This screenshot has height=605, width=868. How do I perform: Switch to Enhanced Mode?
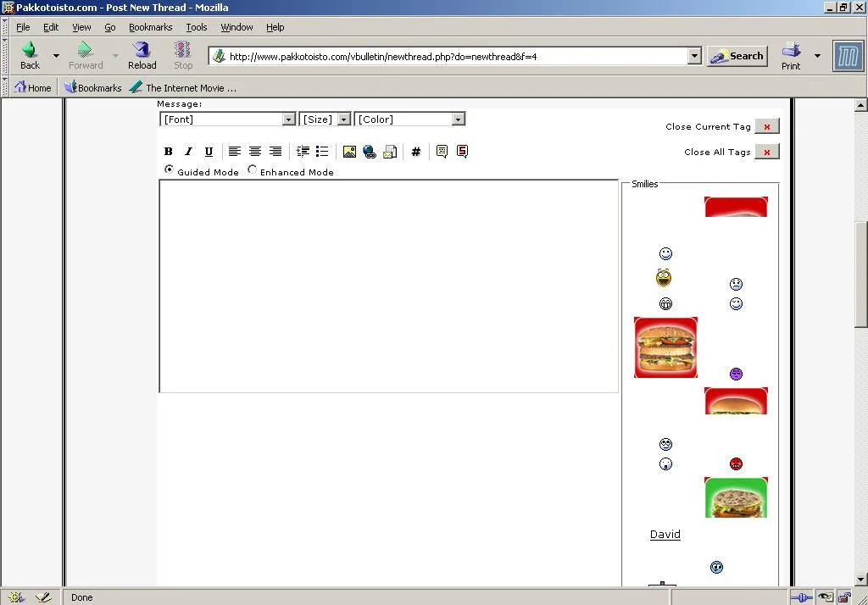click(x=253, y=170)
